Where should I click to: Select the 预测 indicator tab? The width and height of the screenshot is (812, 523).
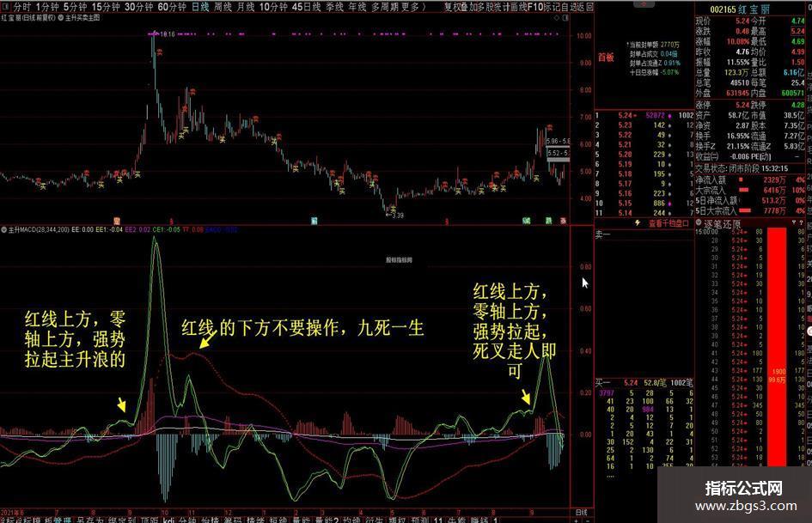(x=421, y=520)
